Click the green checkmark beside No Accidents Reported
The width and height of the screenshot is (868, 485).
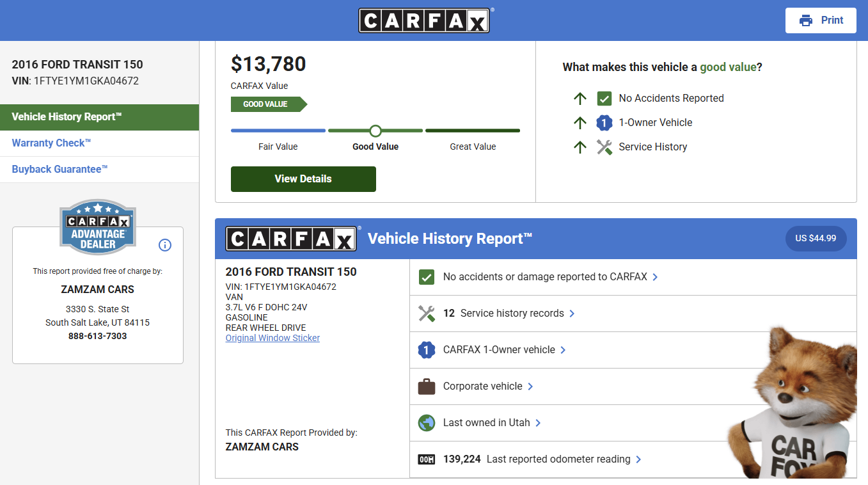[x=604, y=99]
